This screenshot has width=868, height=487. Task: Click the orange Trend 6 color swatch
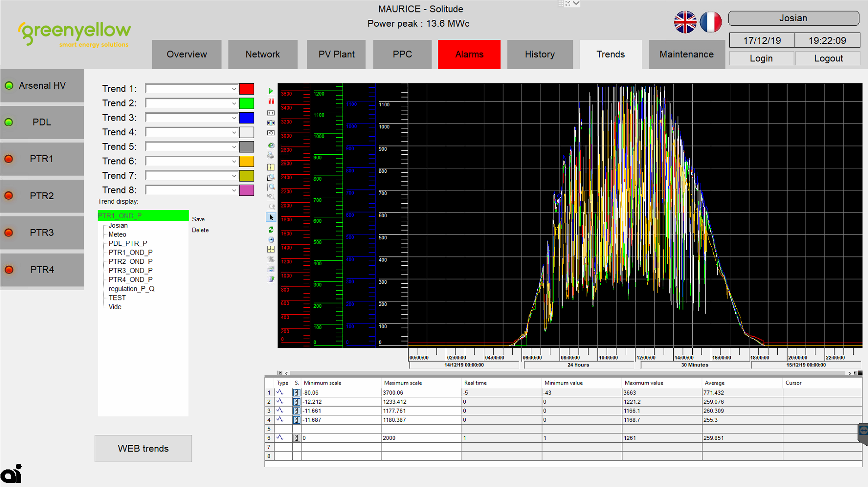point(246,161)
